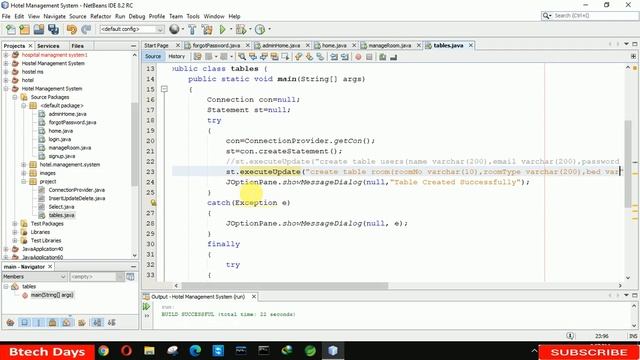Toggle Show Non-Public Members in Navigator
The height and width of the screenshot is (360, 640).
(53, 323)
